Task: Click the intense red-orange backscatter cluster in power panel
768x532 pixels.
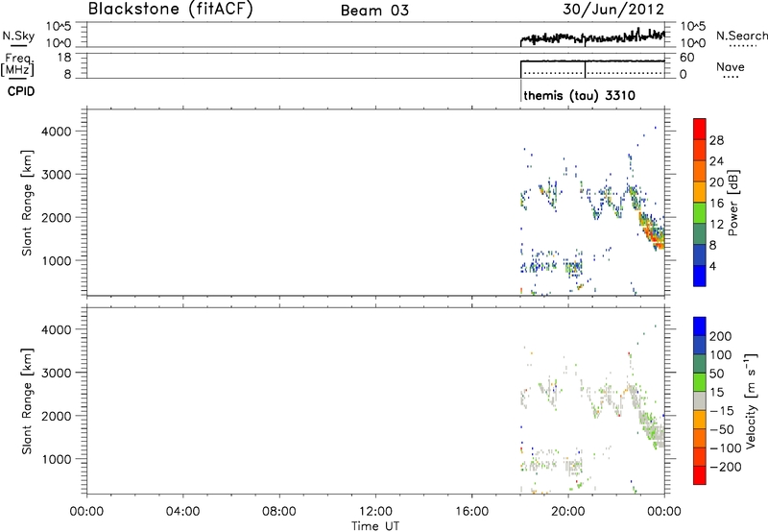Action: [654, 233]
